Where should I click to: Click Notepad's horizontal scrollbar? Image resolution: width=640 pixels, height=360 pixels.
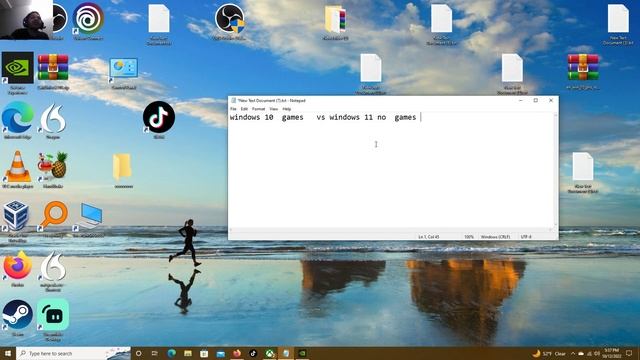(391, 230)
